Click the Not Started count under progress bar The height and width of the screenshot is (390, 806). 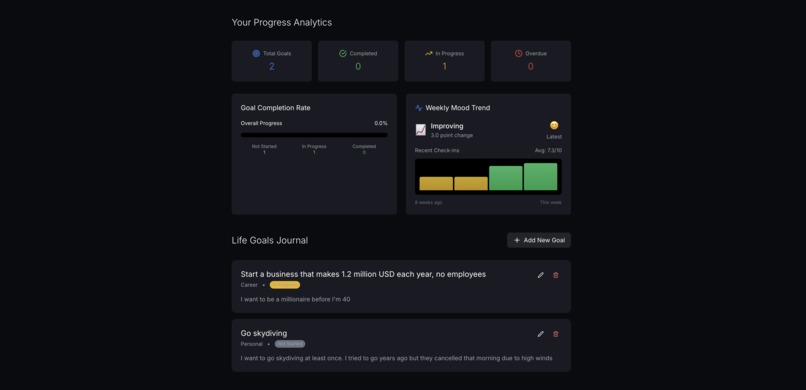264,152
